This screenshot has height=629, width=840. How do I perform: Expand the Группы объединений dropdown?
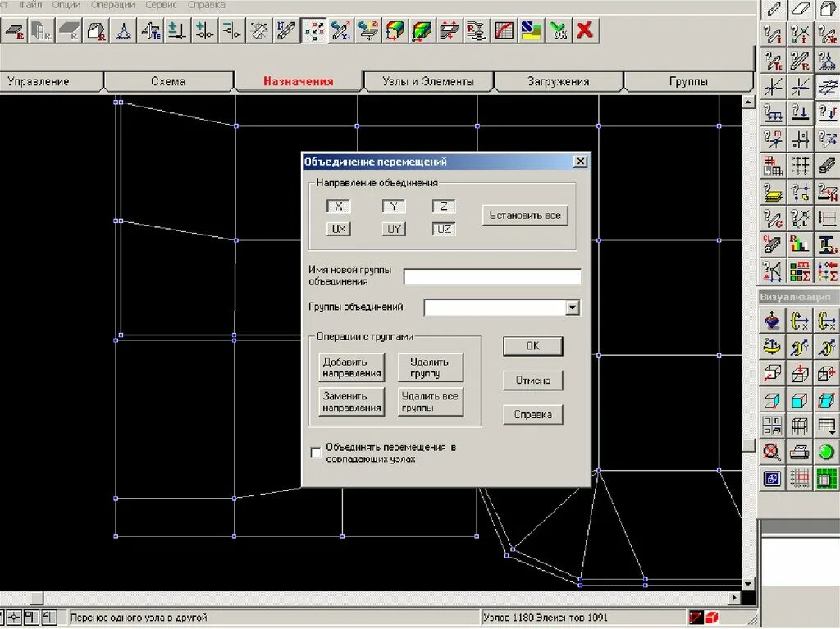coord(573,308)
